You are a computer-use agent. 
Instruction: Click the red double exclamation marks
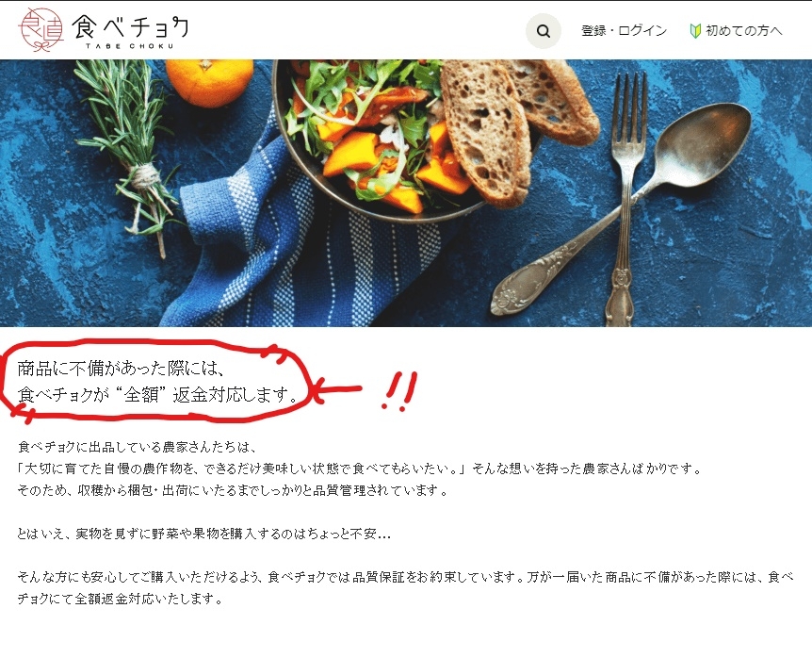coord(399,391)
